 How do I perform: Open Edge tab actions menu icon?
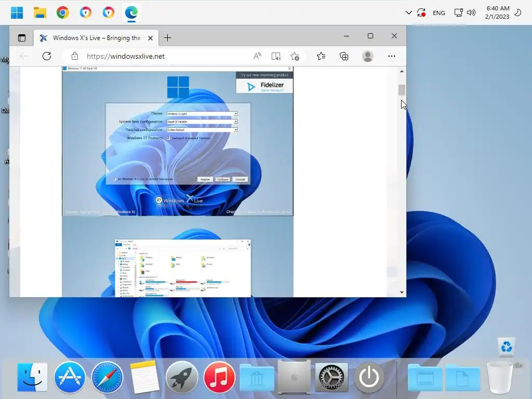pos(22,37)
